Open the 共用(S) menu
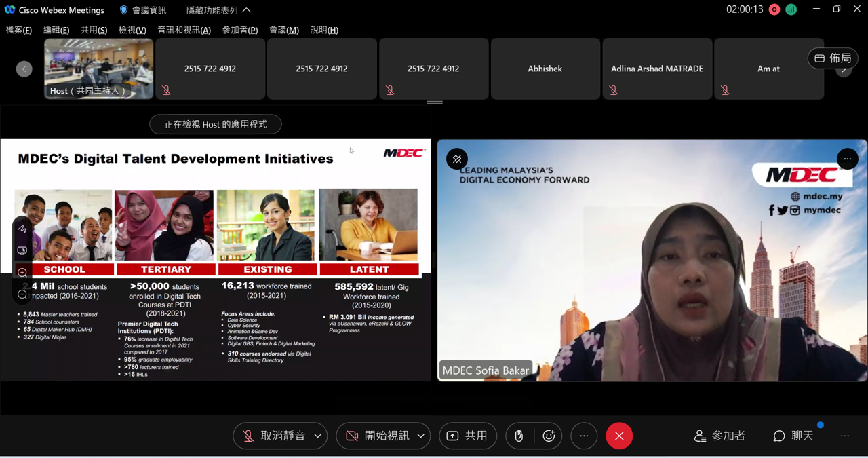868x458 pixels. click(x=94, y=30)
